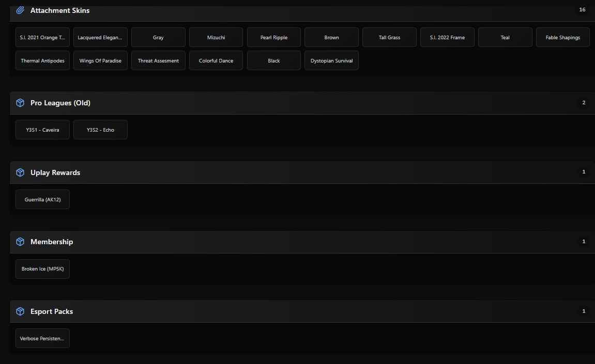This screenshot has width=595, height=364.
Task: Select the Dystopian Survival skin
Action: (331, 61)
